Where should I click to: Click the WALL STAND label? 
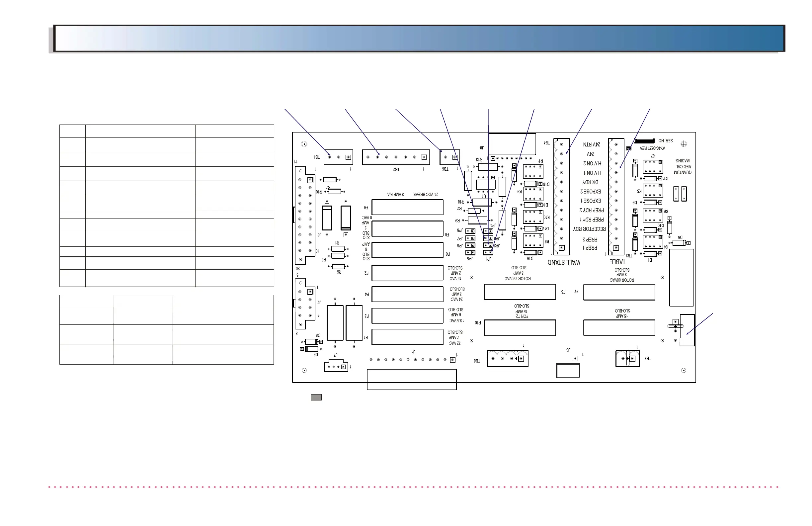[x=563, y=262]
